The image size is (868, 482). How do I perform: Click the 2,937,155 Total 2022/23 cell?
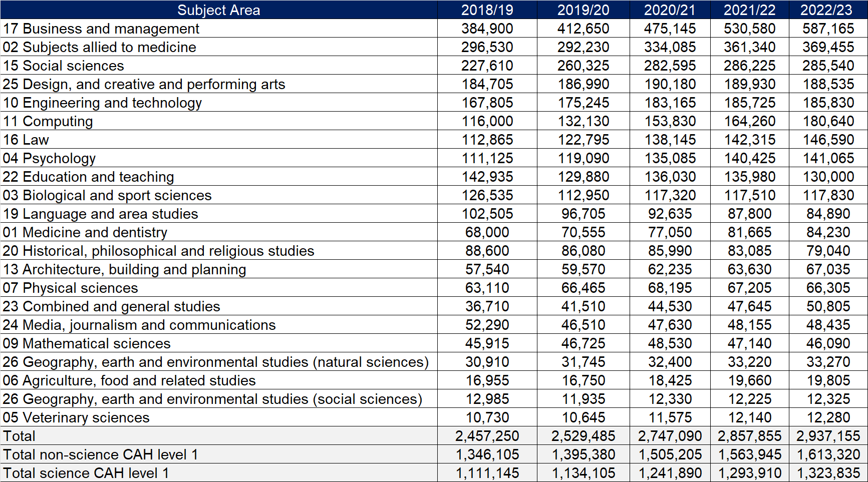click(x=828, y=436)
